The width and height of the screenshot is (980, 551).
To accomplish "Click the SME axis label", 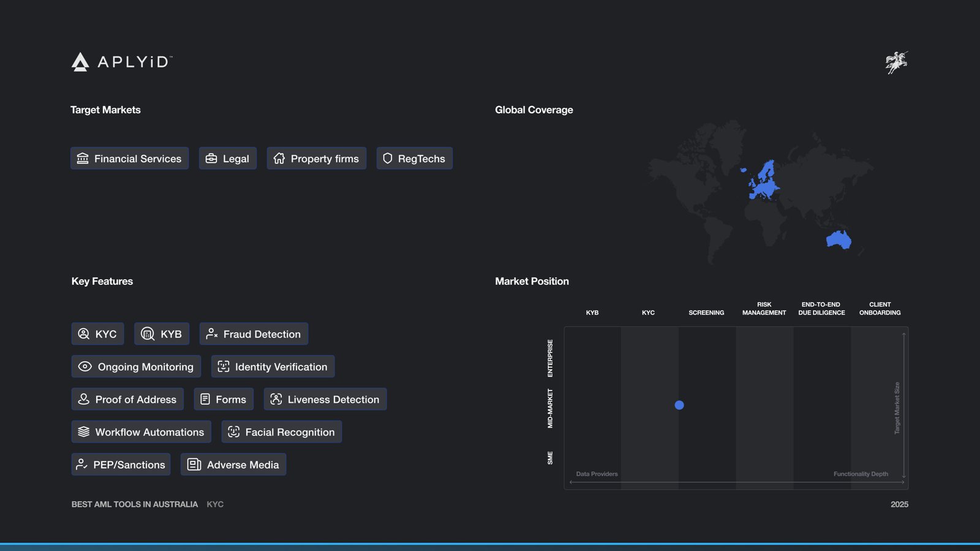I will [550, 458].
